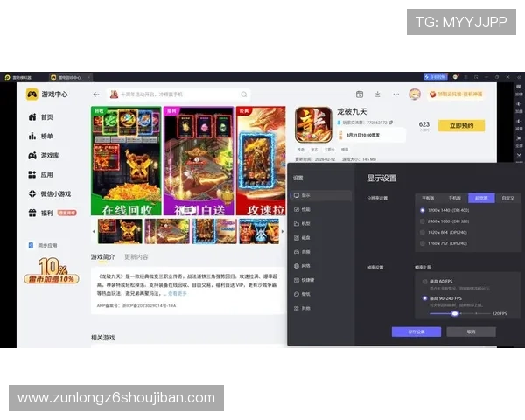Click the 传奇 game tag
Viewport: 525px width, 420px height.
point(301,150)
